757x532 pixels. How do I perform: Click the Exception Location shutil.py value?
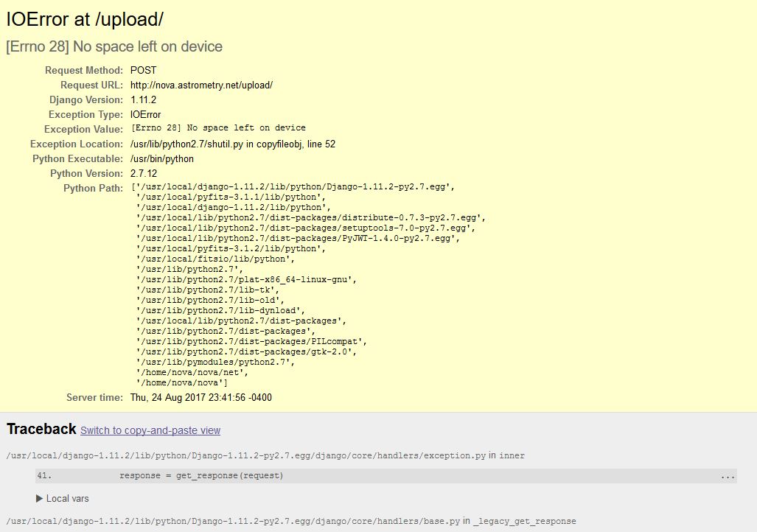[x=232, y=144]
